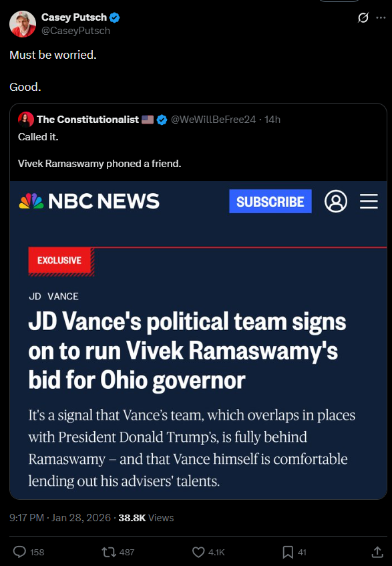Open The Constitutionalist's avatar in quoted post

[x=26, y=120]
